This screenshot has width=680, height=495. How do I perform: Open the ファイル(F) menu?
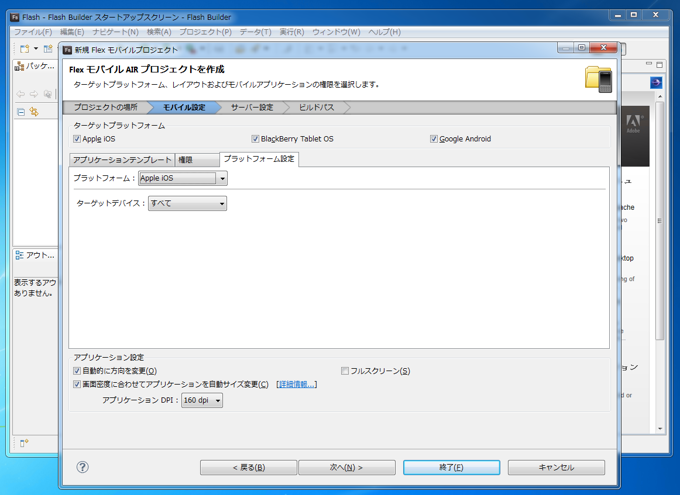(x=33, y=32)
